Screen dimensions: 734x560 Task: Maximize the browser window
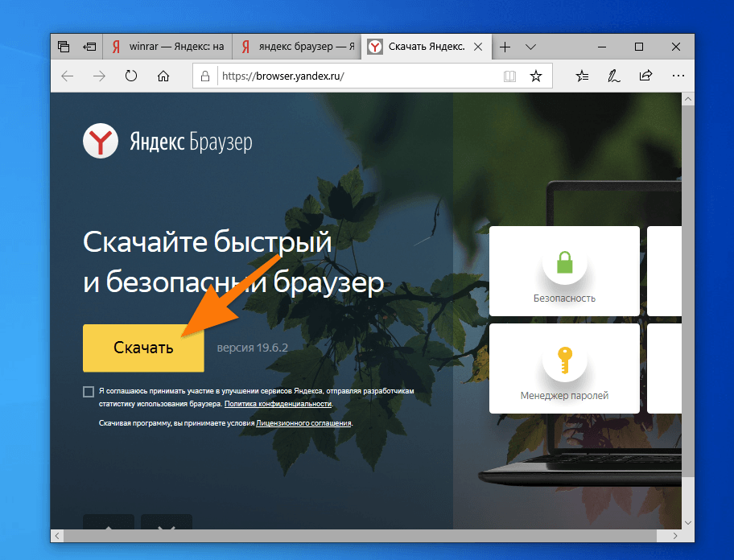pyautogui.click(x=638, y=47)
